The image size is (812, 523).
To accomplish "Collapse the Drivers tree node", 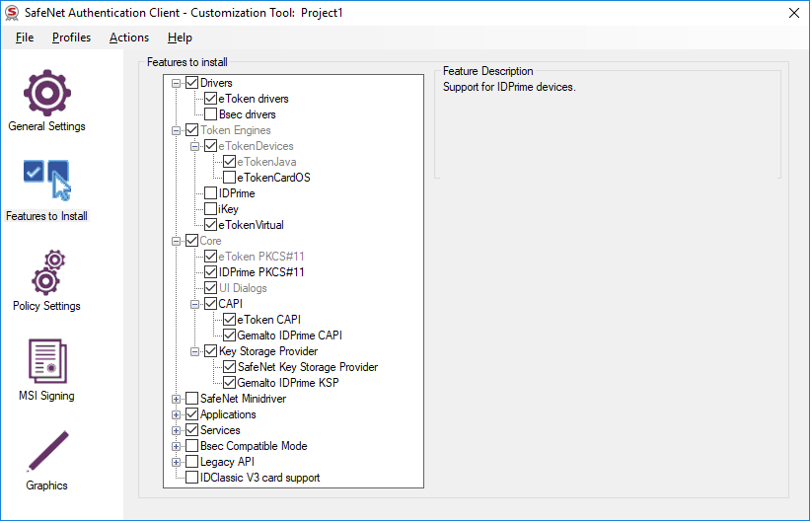I will (177, 83).
